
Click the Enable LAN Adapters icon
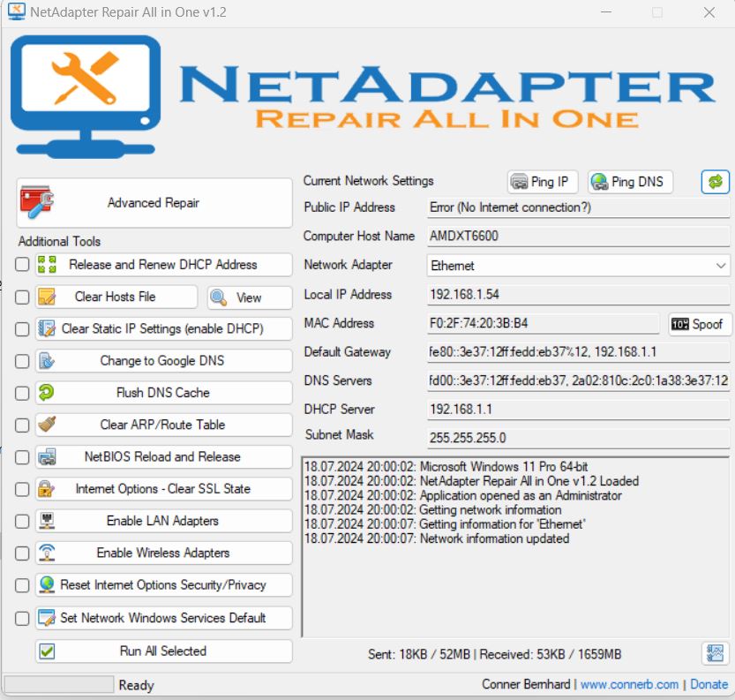pyautogui.click(x=47, y=521)
